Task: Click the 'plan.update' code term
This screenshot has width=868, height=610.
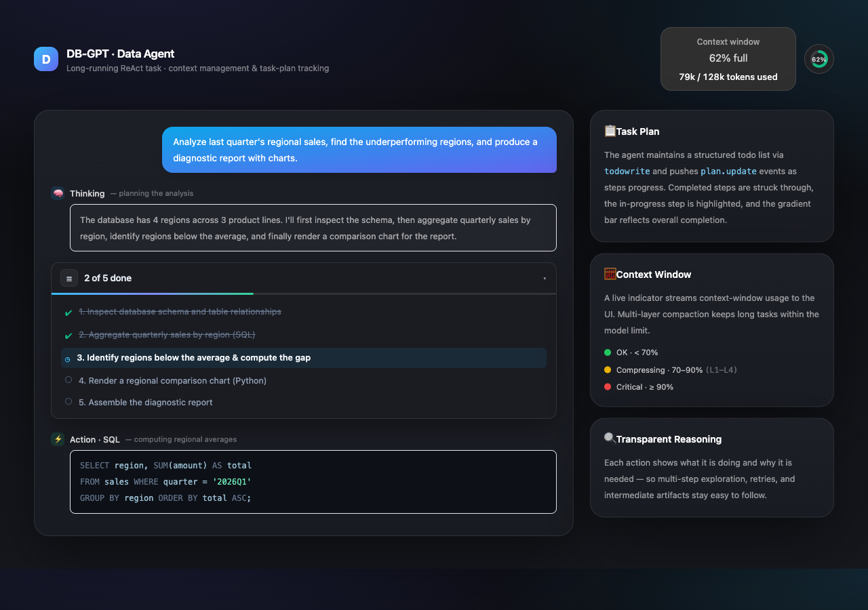Action: pos(729,171)
